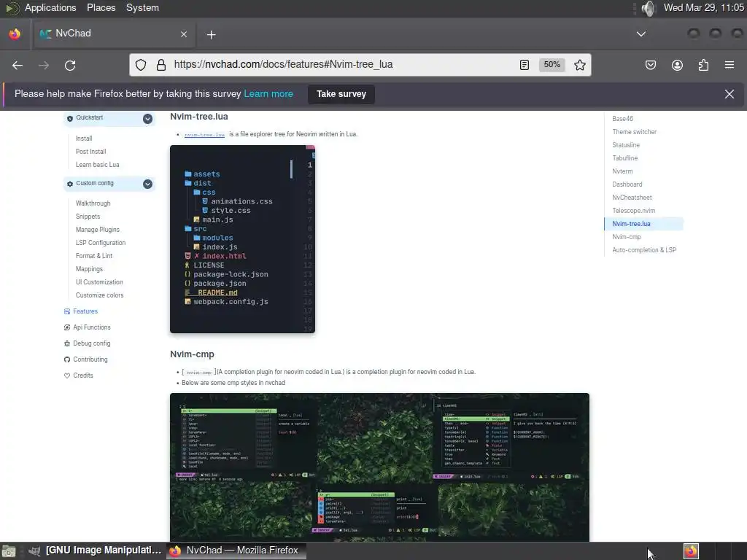Screen dimensions: 747x560
Task: Open the Pocket save icon
Action: pyautogui.click(x=650, y=65)
